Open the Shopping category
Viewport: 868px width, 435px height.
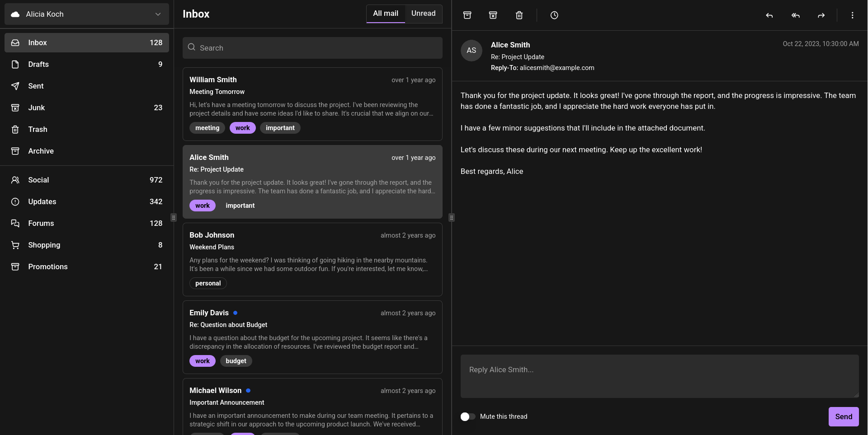87,245
